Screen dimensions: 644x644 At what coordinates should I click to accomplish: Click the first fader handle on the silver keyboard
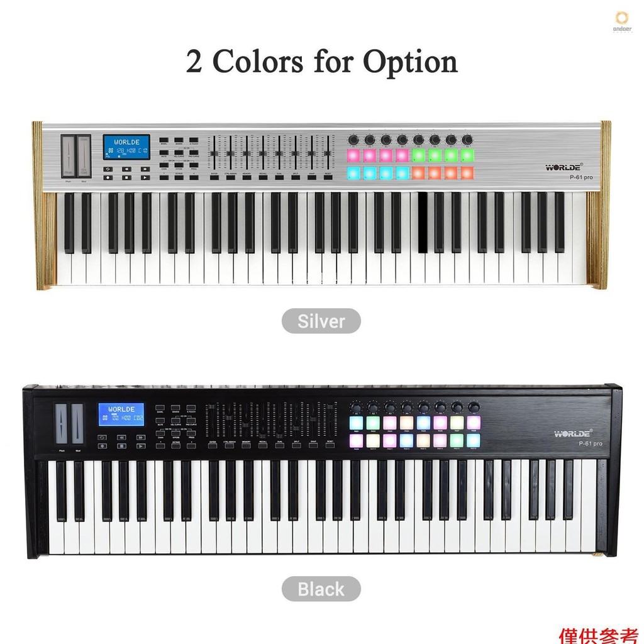coord(214,153)
